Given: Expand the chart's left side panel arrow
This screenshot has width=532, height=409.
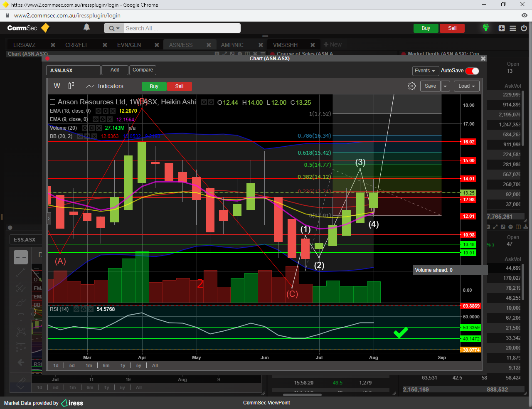Looking at the screenshot, I should 49,218.
